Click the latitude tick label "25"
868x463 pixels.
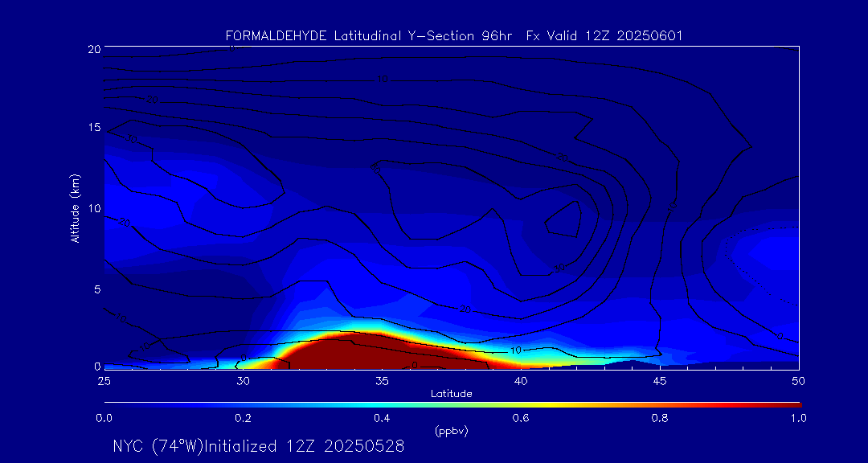click(x=104, y=380)
